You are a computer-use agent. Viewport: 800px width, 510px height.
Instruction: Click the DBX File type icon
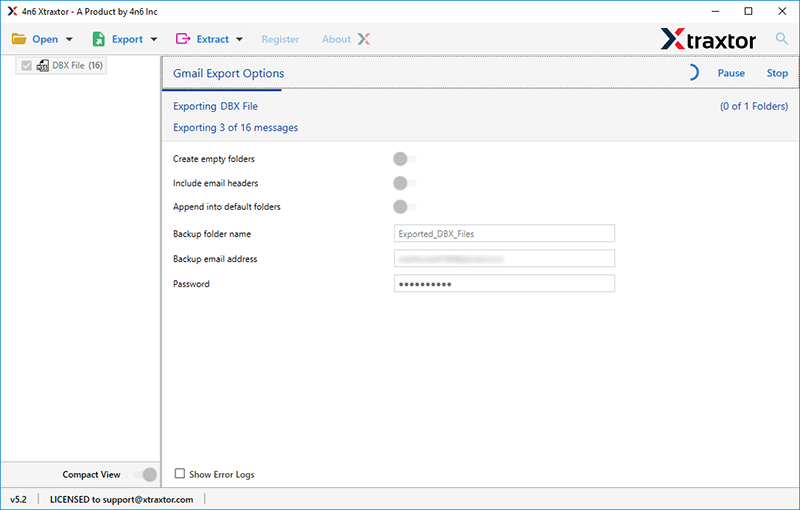(43, 65)
